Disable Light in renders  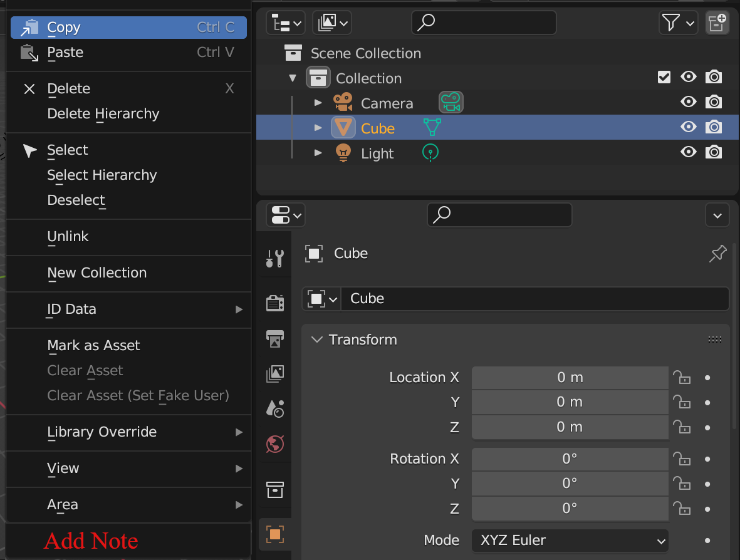tap(714, 152)
